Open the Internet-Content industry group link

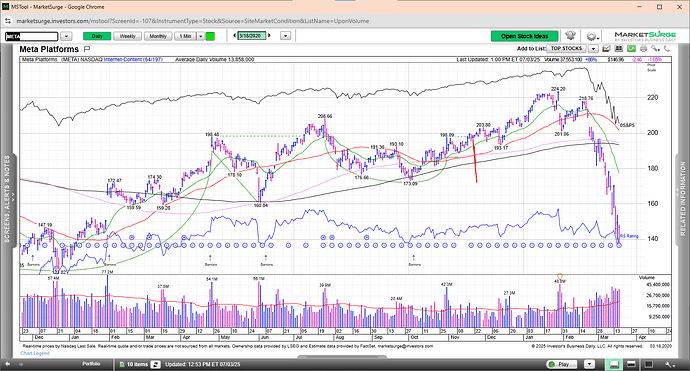point(133,59)
